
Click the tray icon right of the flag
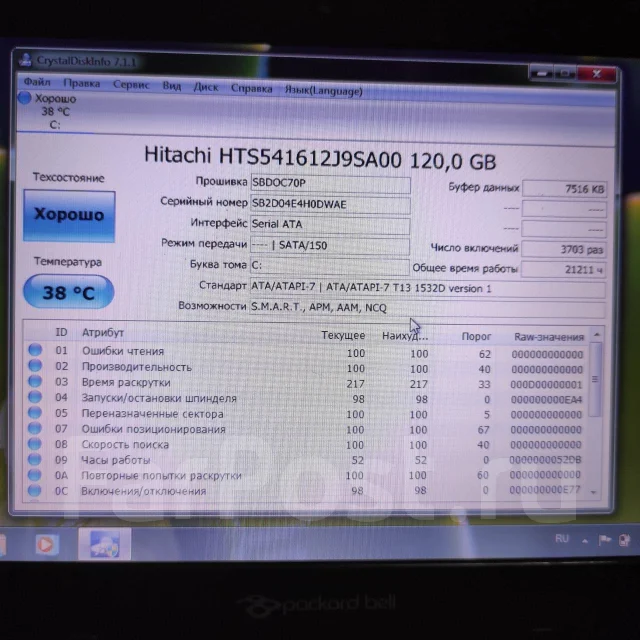click(624, 541)
